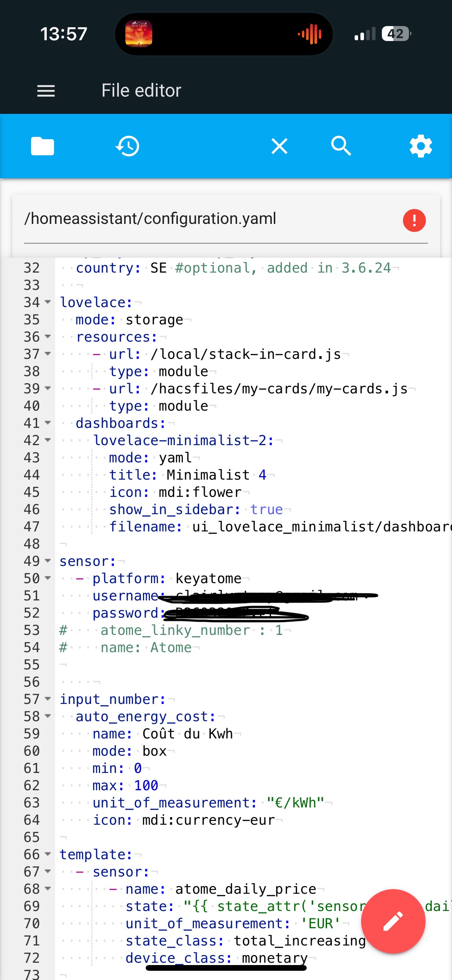Open the folder file browser
This screenshot has height=980, width=452.
pos(42,146)
